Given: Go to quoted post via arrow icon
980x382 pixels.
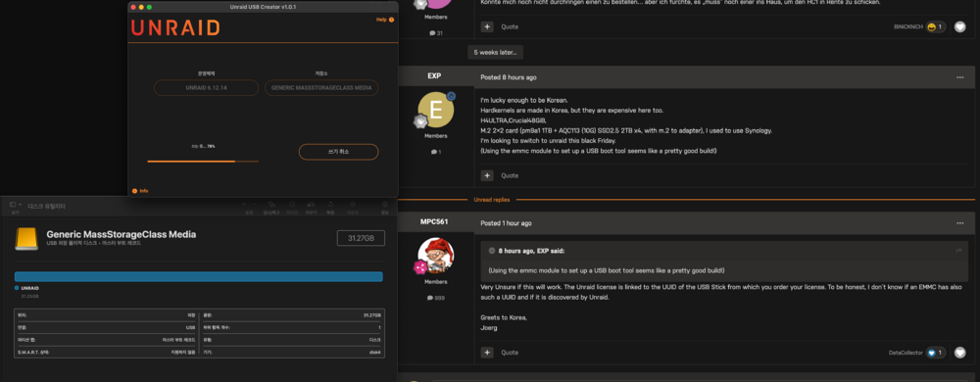Looking at the screenshot, I should point(958,251).
